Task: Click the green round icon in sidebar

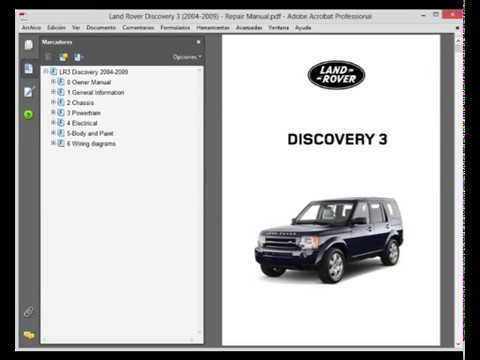Action: tap(28, 115)
